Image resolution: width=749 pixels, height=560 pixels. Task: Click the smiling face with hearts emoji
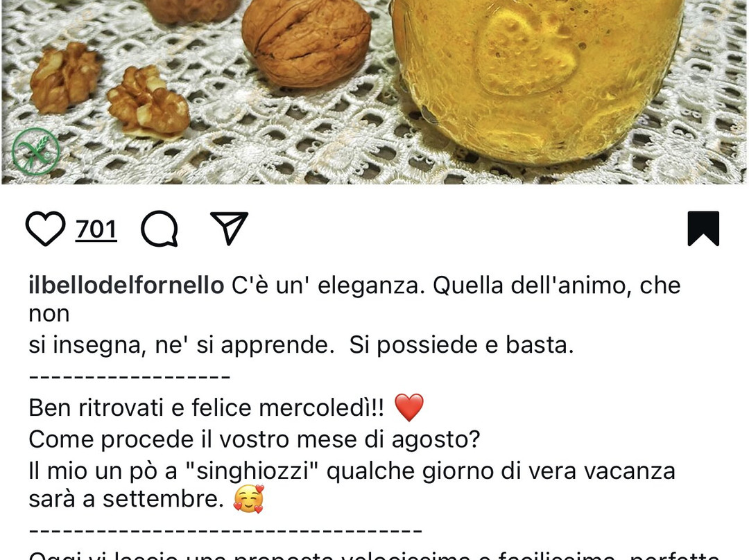[x=248, y=499]
